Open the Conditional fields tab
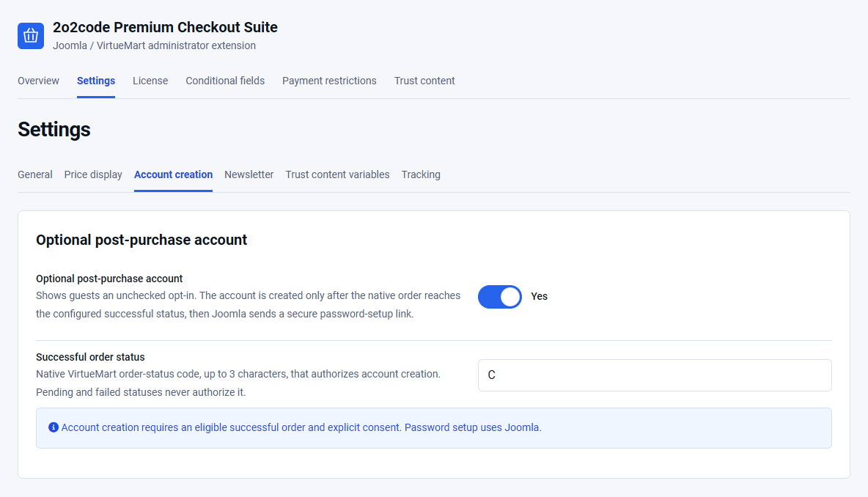This screenshot has width=868, height=497. point(225,81)
